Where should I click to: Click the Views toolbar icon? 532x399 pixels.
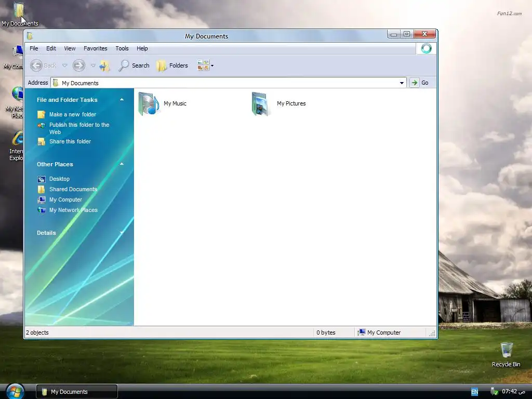[x=203, y=65]
